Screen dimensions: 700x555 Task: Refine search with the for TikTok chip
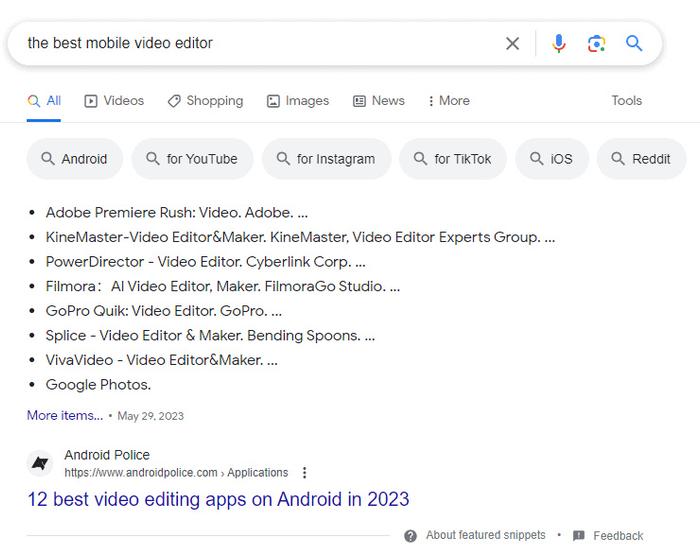tap(453, 159)
